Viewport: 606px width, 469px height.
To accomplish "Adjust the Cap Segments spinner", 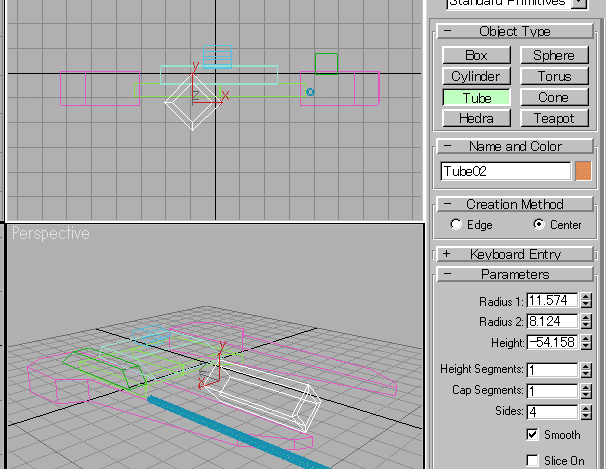I will 586,391.
